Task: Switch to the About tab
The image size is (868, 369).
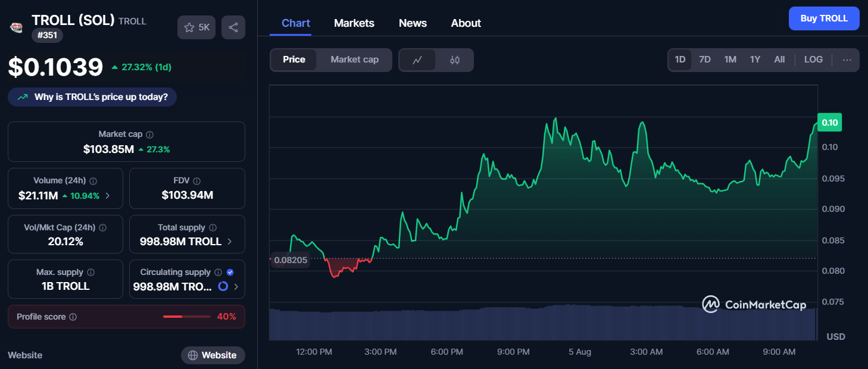Action: coord(466,23)
